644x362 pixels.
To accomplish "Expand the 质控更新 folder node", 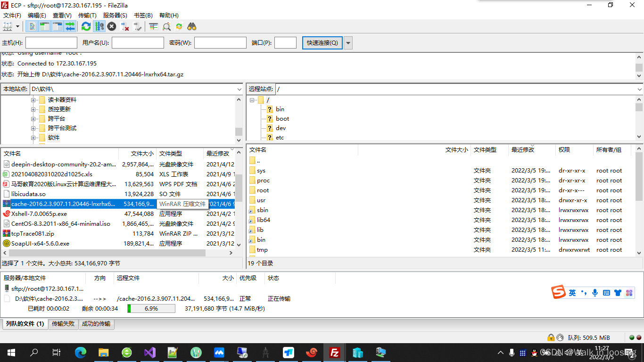I will pos(33,109).
